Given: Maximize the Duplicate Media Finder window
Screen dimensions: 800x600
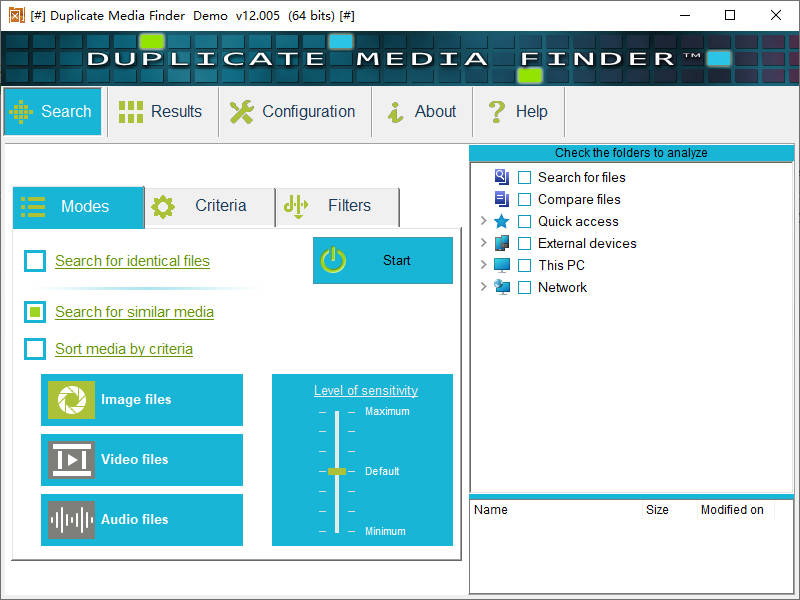Looking at the screenshot, I should click(x=730, y=15).
